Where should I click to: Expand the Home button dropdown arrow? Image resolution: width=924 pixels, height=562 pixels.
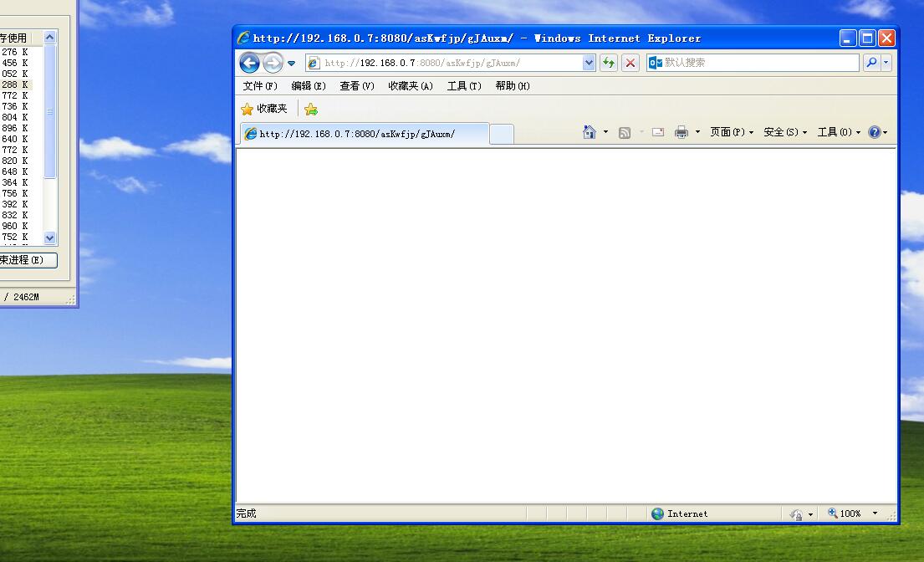pos(605,132)
